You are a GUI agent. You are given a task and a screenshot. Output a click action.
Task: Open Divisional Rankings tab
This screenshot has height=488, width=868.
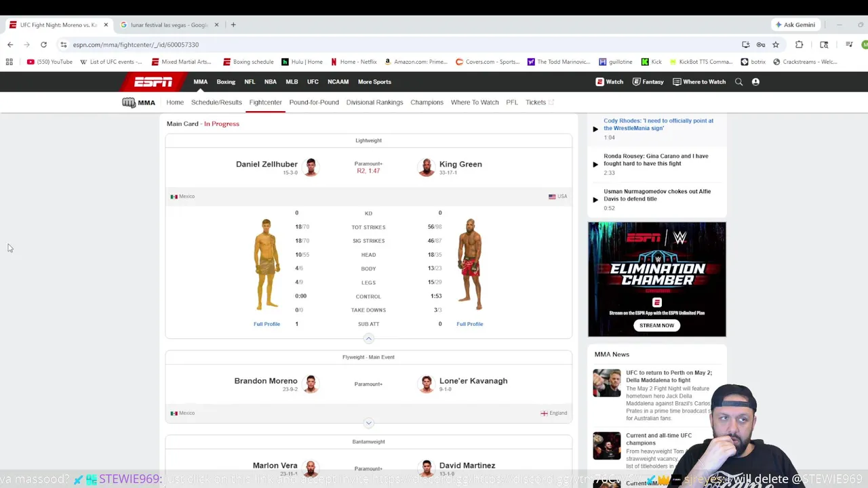[374, 102]
